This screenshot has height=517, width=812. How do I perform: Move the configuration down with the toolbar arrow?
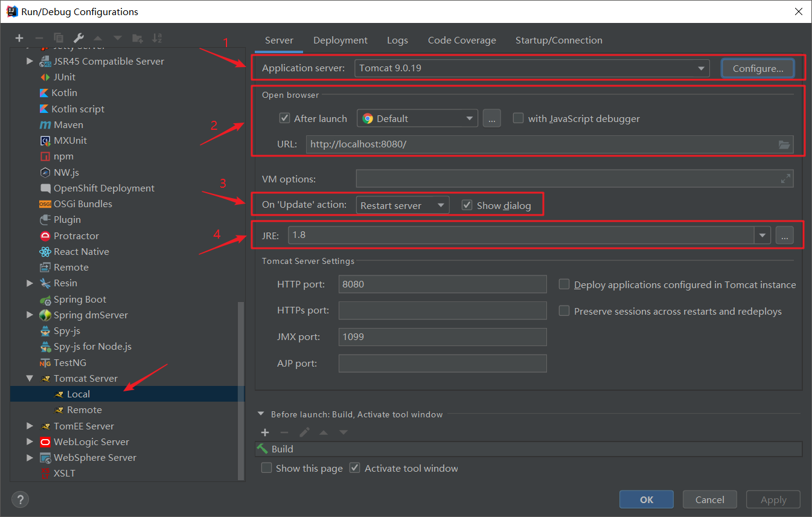(x=118, y=38)
